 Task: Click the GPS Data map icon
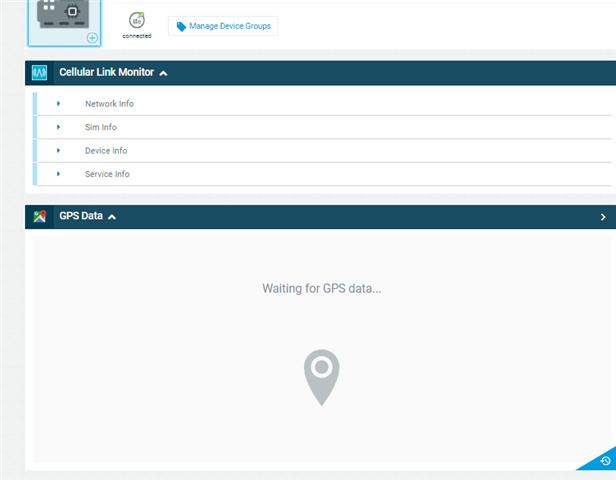[39, 216]
